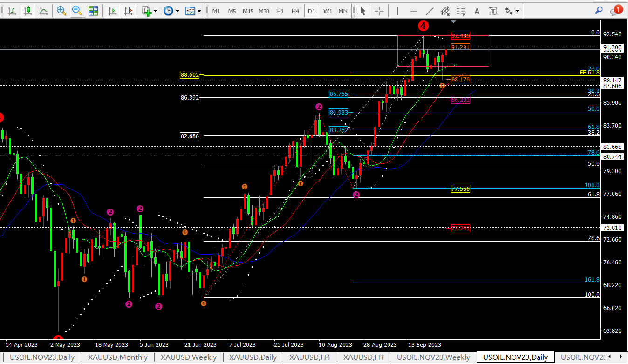Expand the templates dropdown arrow

coord(199,11)
